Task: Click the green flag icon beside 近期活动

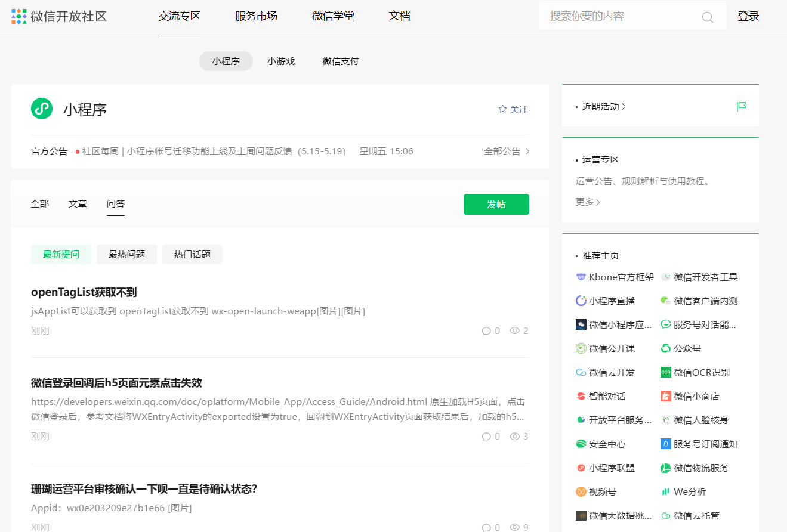Action: [741, 107]
